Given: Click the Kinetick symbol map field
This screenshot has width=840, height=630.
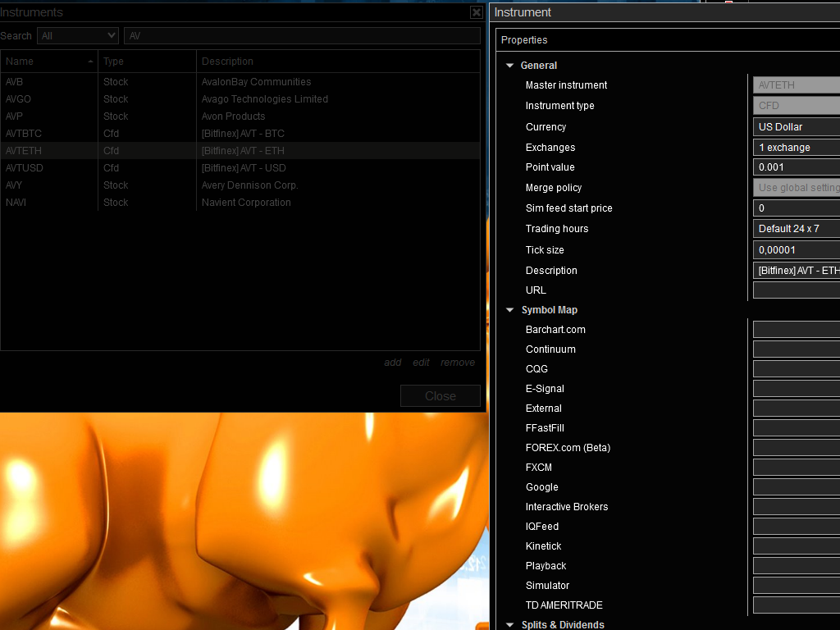Looking at the screenshot, I should coord(797,546).
